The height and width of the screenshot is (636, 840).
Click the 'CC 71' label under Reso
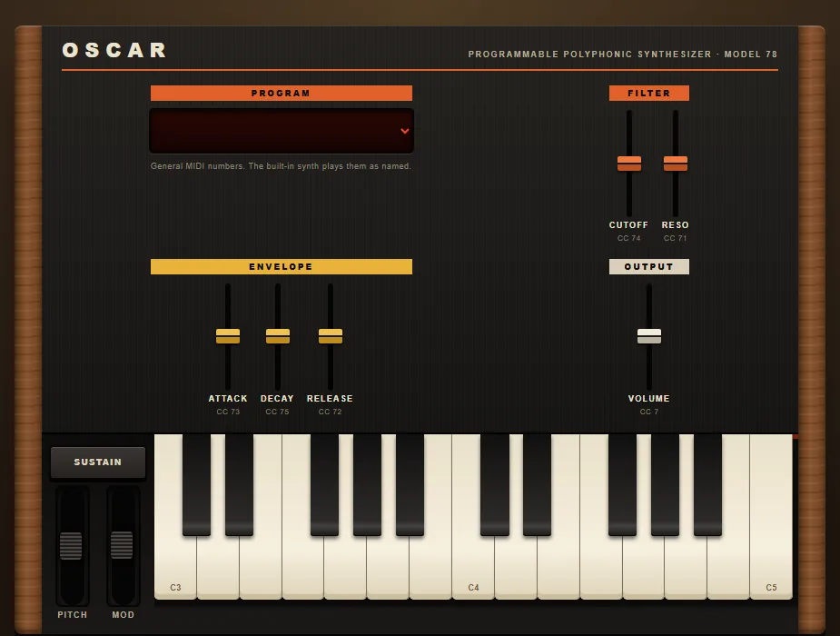coord(675,238)
